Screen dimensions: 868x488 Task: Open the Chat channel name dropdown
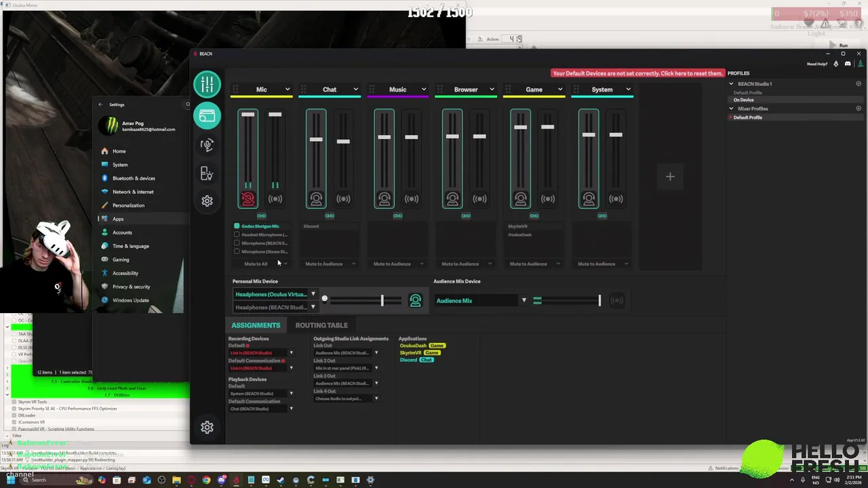pos(355,89)
